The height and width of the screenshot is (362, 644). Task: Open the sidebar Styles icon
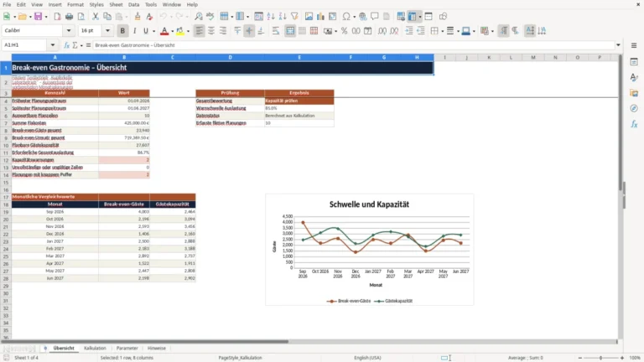tap(634, 77)
